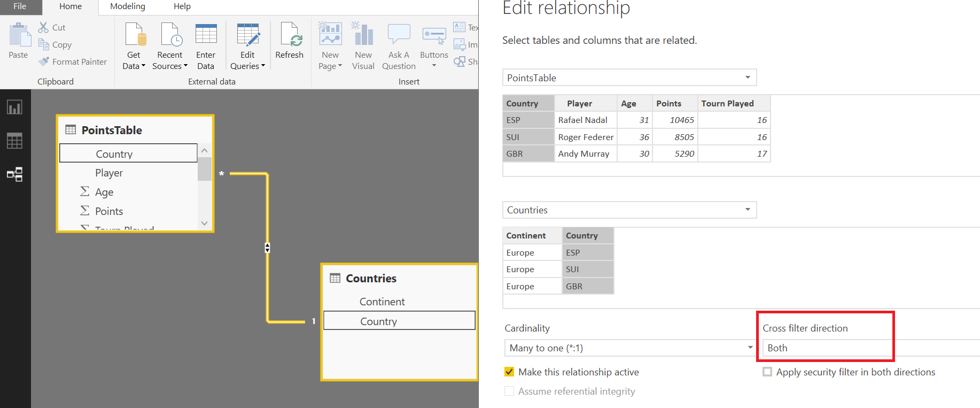980x408 pixels.
Task: Click the Enter Data icon
Action: click(x=206, y=34)
